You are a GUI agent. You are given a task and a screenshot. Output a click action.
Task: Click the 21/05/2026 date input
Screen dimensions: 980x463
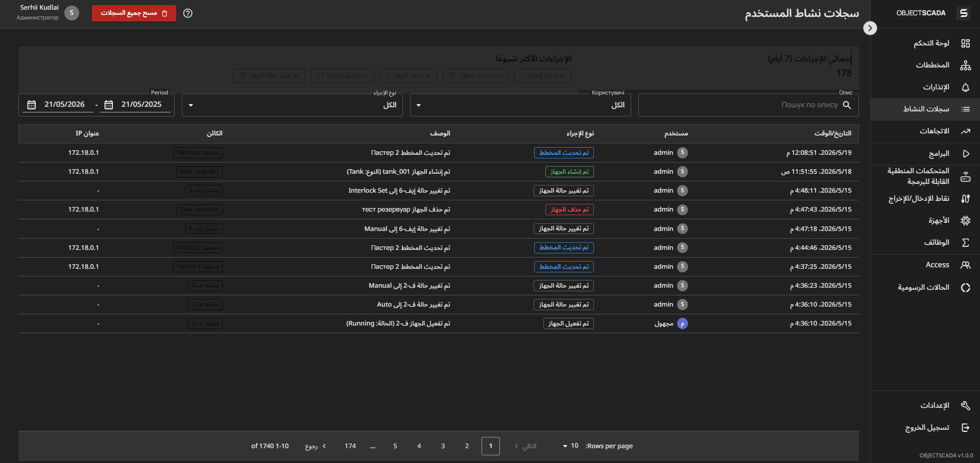(64, 104)
